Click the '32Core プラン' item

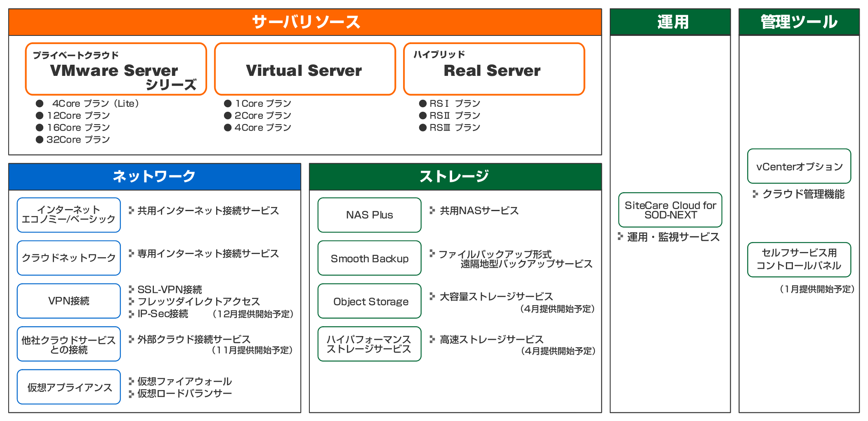[78, 139]
